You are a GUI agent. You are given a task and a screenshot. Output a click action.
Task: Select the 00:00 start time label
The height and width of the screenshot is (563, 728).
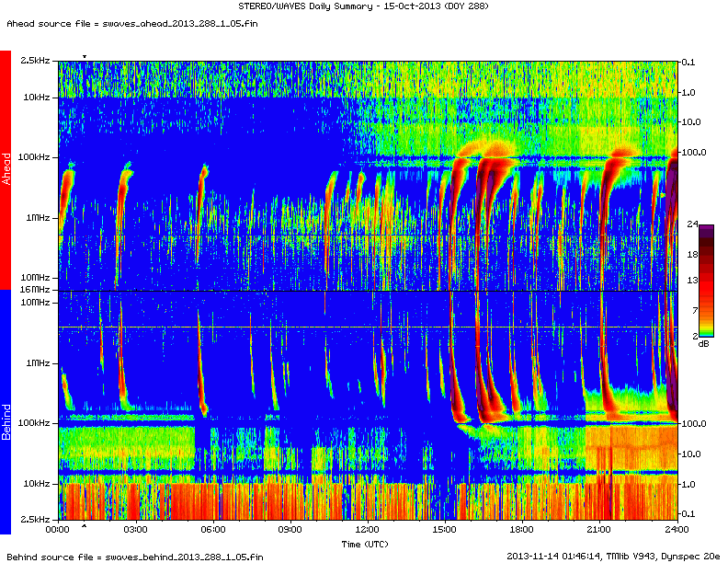tap(57, 531)
